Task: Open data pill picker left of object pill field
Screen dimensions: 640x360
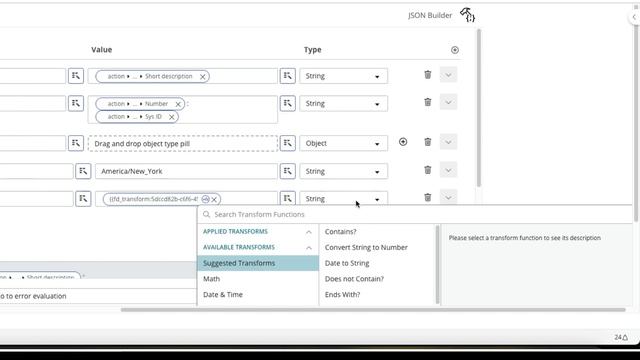Action: coord(76,143)
